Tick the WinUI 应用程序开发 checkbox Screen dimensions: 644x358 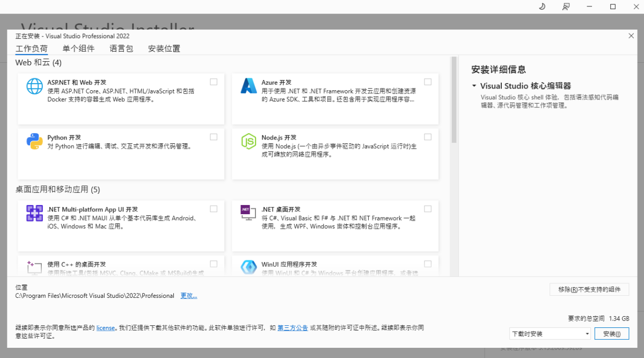(428, 264)
